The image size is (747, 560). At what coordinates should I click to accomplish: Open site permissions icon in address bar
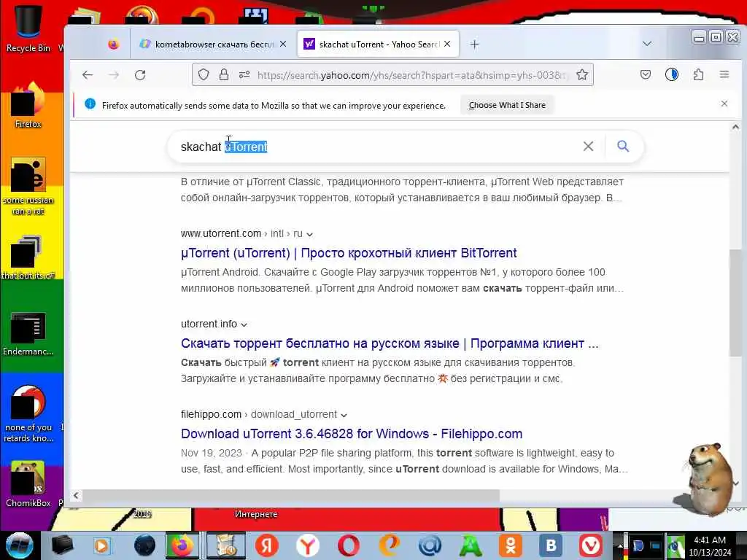pyautogui.click(x=244, y=75)
